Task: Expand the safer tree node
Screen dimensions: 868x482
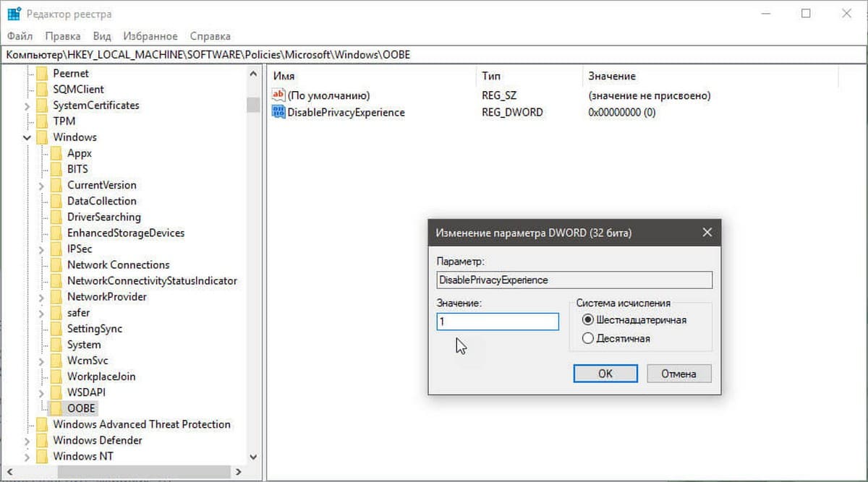Action: point(42,313)
